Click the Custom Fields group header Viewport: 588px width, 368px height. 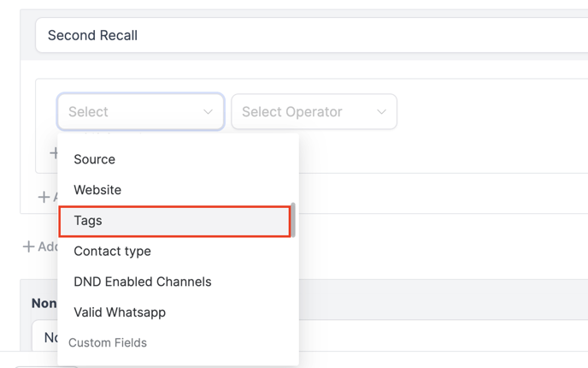pyautogui.click(x=108, y=343)
